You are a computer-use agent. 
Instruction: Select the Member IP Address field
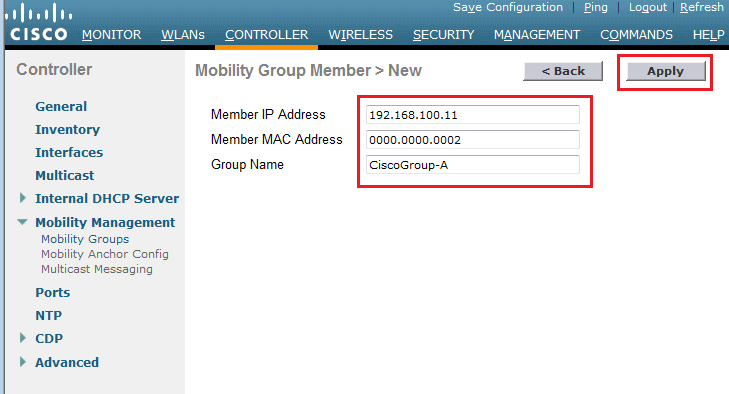click(x=473, y=115)
